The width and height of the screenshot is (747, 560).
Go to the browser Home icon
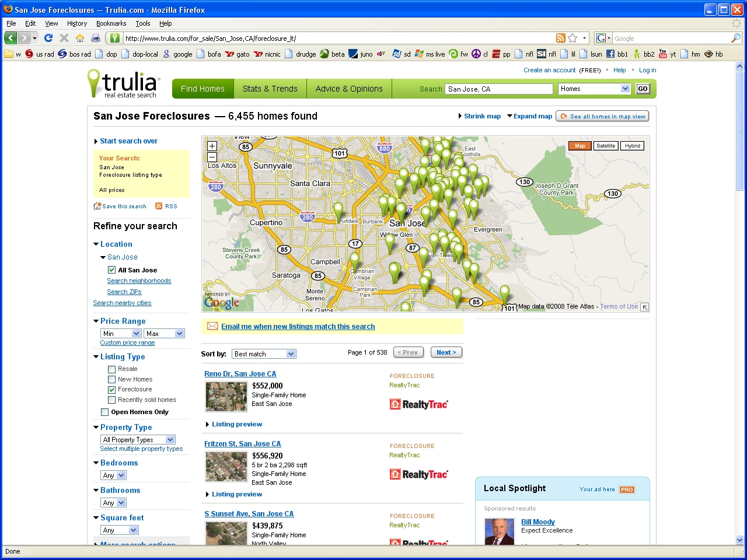80,38
